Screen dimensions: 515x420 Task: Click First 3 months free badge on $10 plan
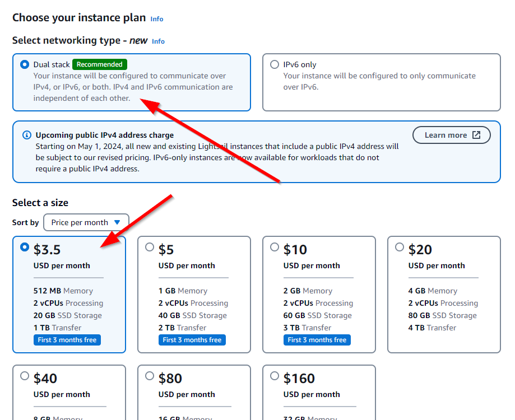(x=317, y=340)
